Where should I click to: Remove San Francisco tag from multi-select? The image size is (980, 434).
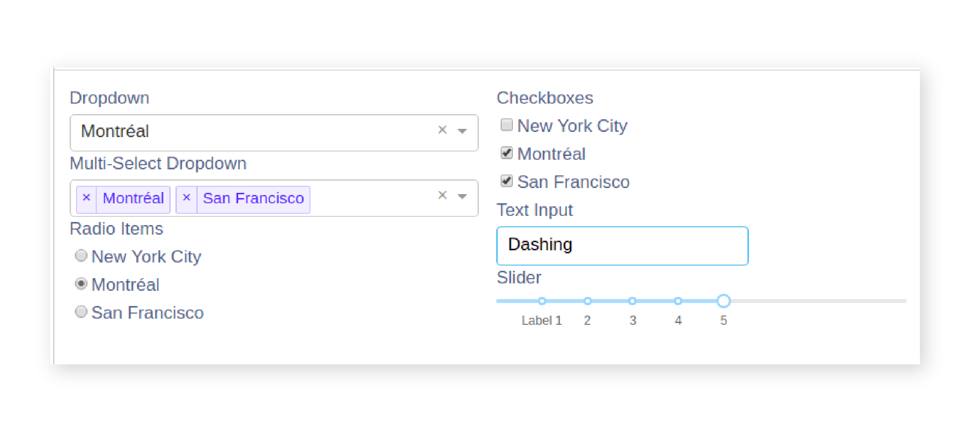click(186, 198)
